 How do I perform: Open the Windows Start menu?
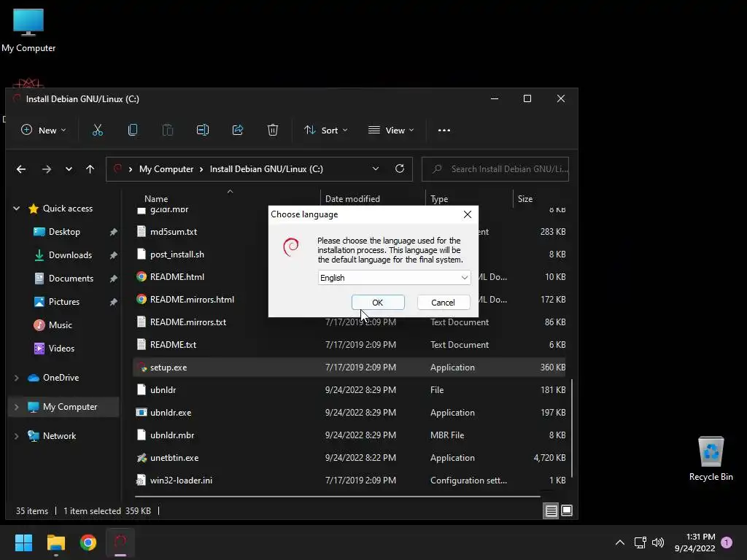point(23,542)
